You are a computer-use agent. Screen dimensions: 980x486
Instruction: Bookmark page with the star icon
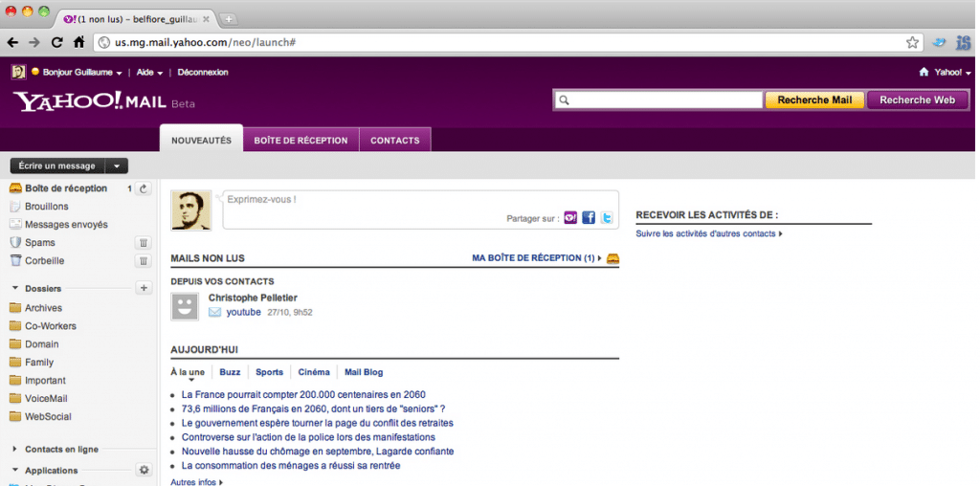pos(912,42)
